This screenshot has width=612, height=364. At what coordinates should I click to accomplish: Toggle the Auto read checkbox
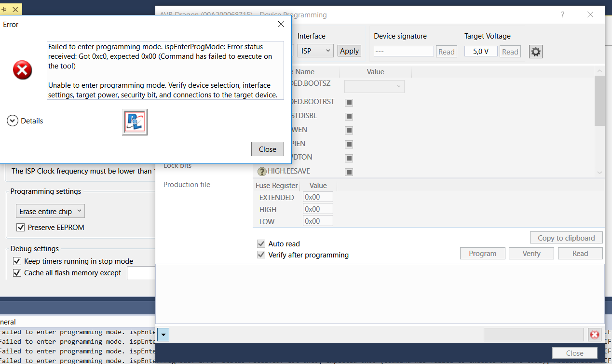click(x=261, y=244)
